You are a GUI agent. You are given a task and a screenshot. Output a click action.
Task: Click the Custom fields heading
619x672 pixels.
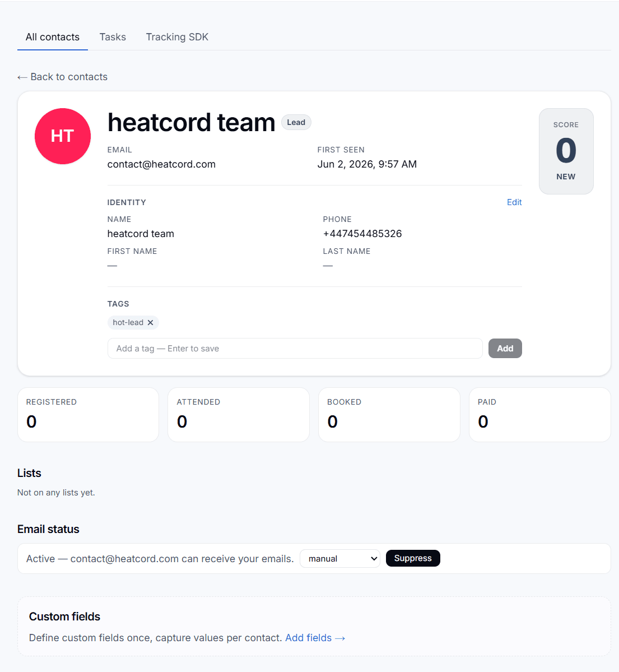click(x=64, y=617)
